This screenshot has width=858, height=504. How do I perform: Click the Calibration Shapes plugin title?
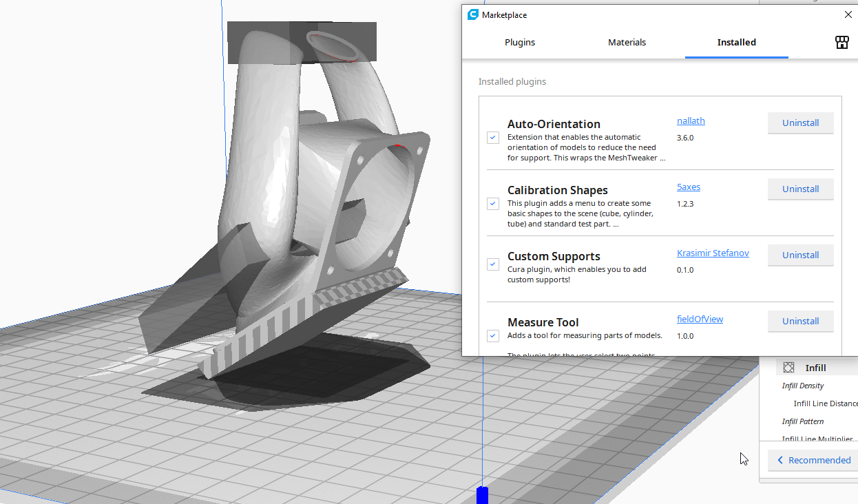(558, 190)
